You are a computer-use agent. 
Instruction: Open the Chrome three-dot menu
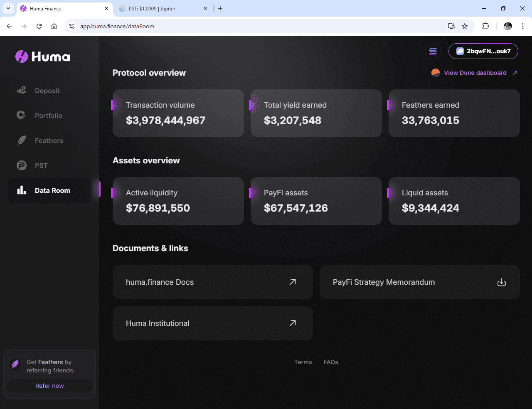pyautogui.click(x=523, y=26)
